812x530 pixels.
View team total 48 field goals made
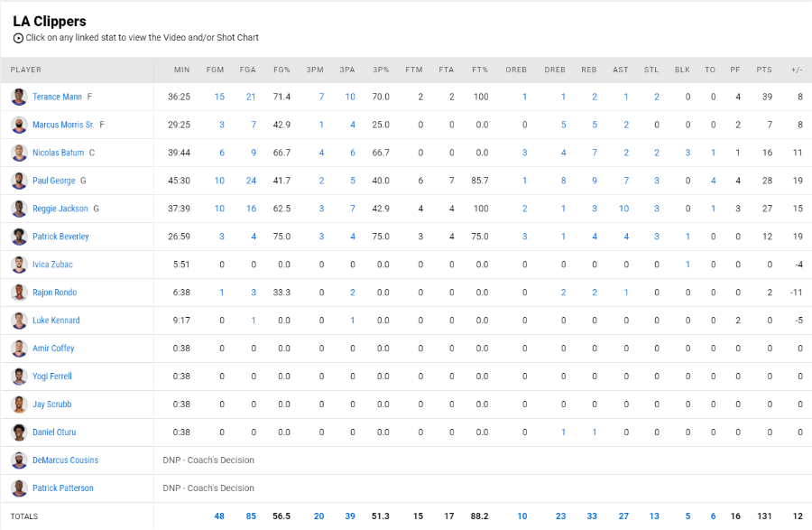click(x=219, y=516)
